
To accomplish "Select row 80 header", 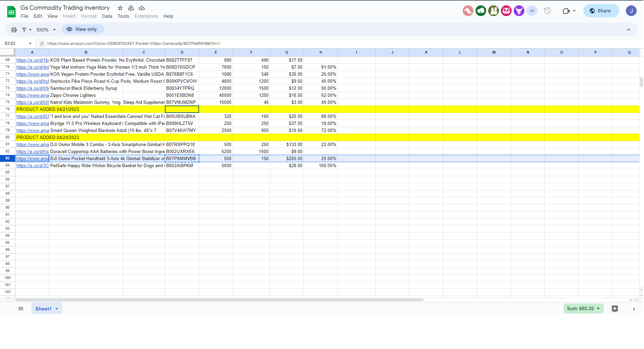I will click(x=8, y=138).
